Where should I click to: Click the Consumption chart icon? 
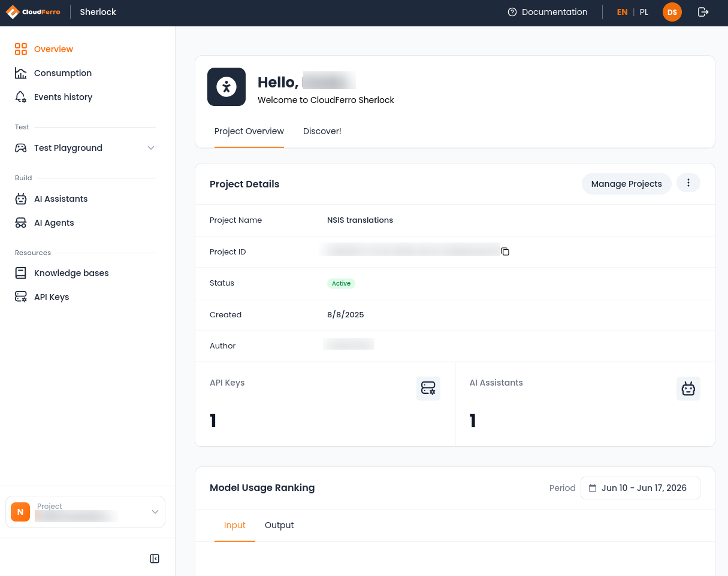pos(21,73)
